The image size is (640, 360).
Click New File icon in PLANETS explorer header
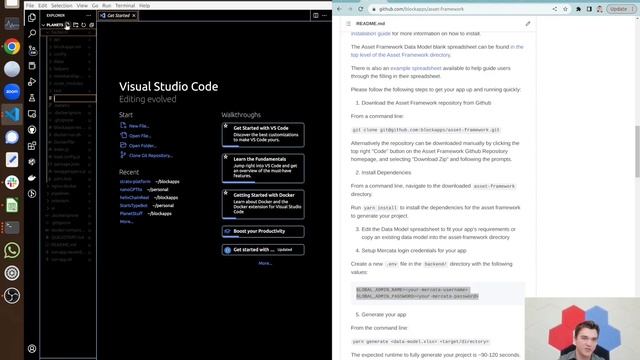coord(67,25)
